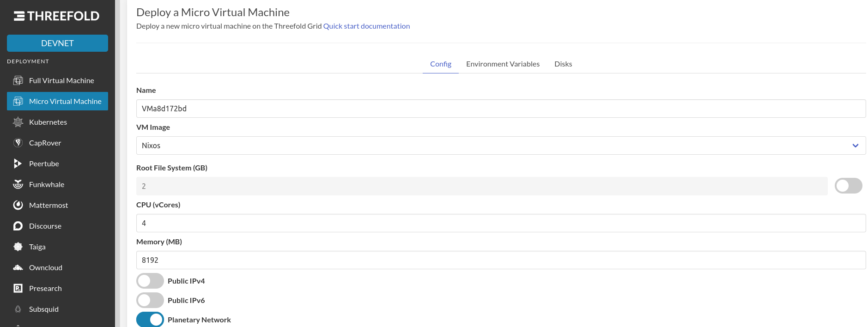Click the Funkwhale icon in sidebar
This screenshot has width=868, height=327.
click(18, 184)
